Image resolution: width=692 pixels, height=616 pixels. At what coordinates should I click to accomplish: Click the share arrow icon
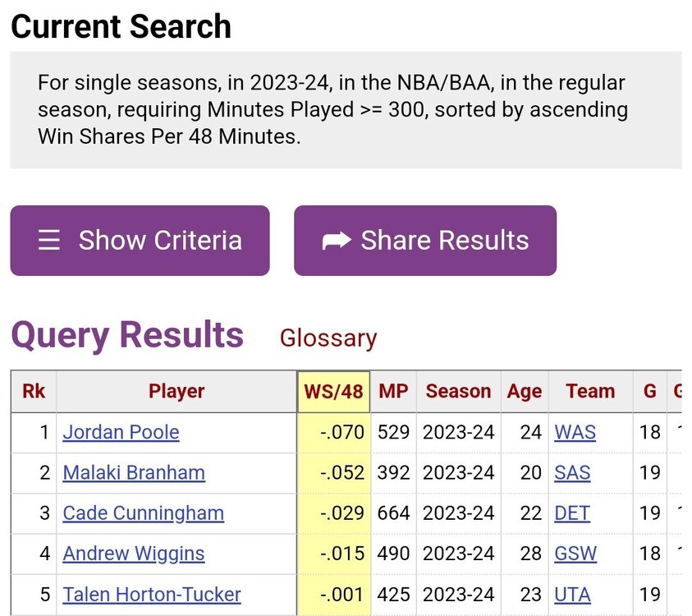336,241
